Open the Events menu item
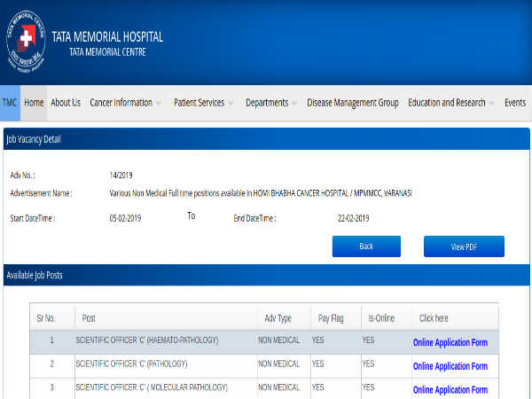This screenshot has width=532, height=399. (515, 103)
